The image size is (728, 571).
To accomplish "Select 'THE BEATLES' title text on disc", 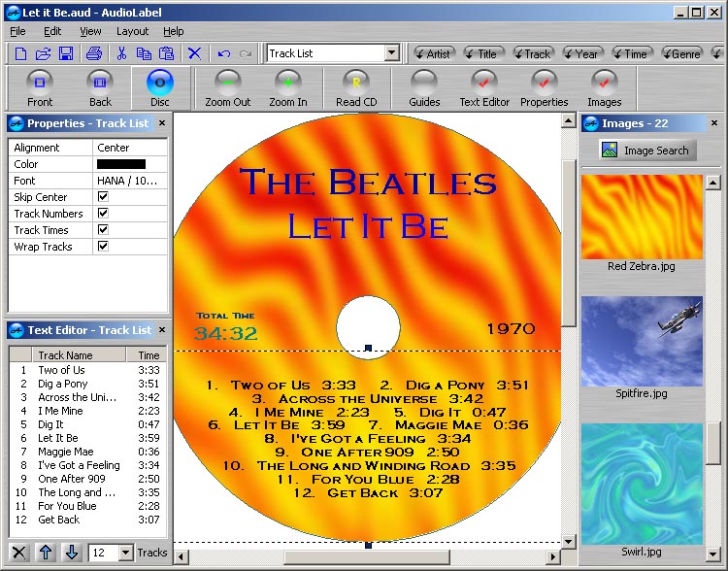I will [x=368, y=183].
